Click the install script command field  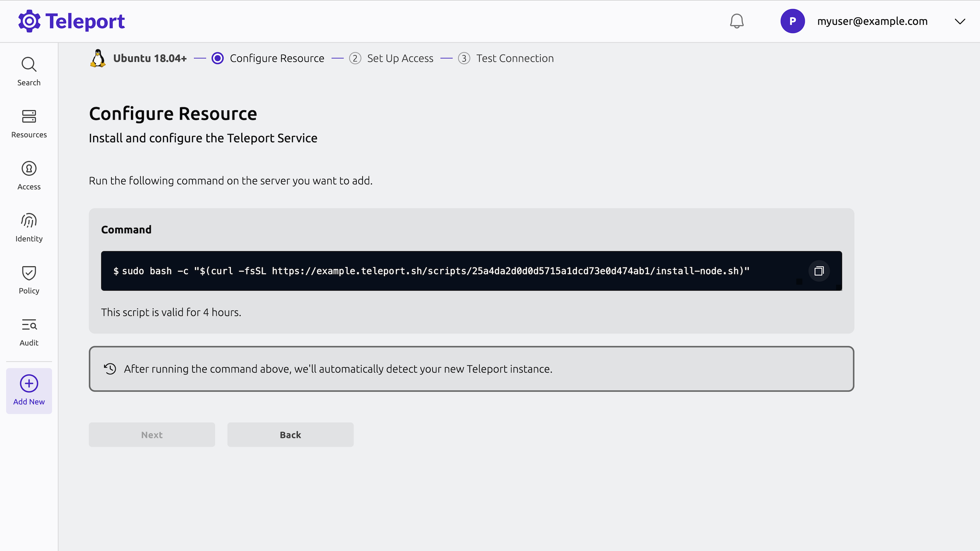click(471, 271)
